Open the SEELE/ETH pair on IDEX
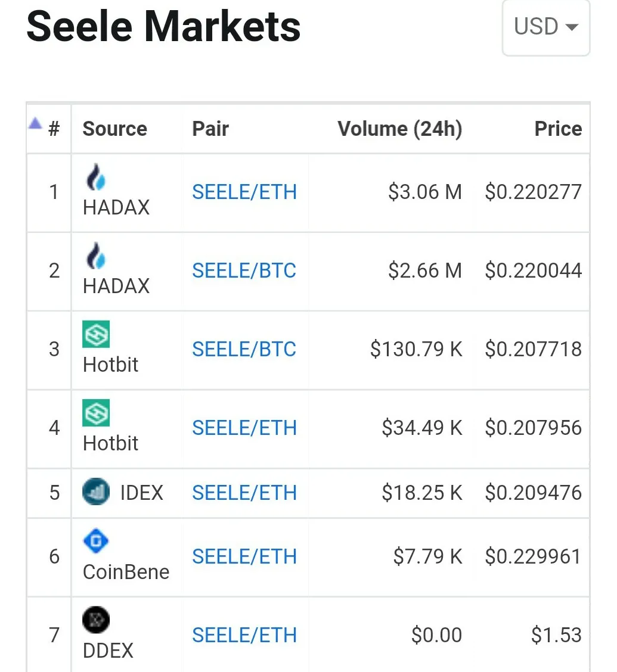This screenshot has width=617, height=672. [x=244, y=493]
